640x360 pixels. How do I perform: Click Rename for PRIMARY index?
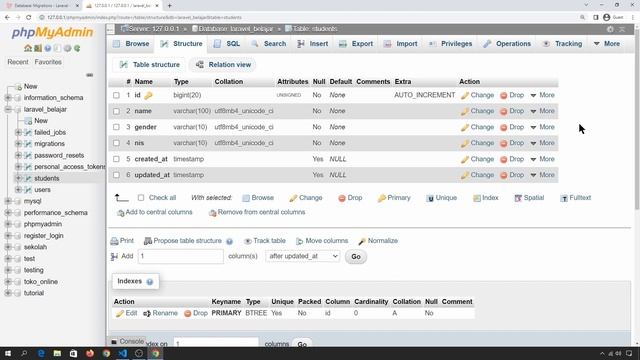pos(160,313)
